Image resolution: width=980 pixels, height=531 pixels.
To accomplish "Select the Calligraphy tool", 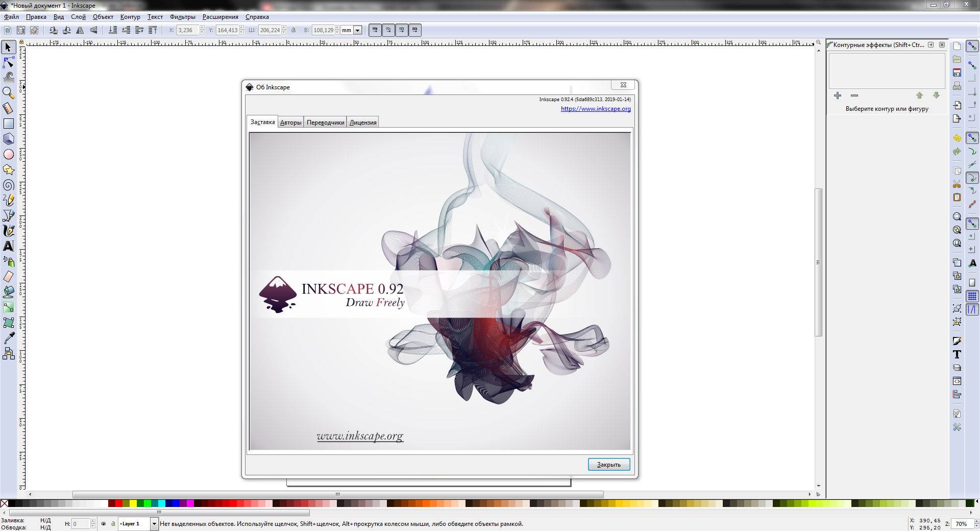I will pyautogui.click(x=8, y=231).
